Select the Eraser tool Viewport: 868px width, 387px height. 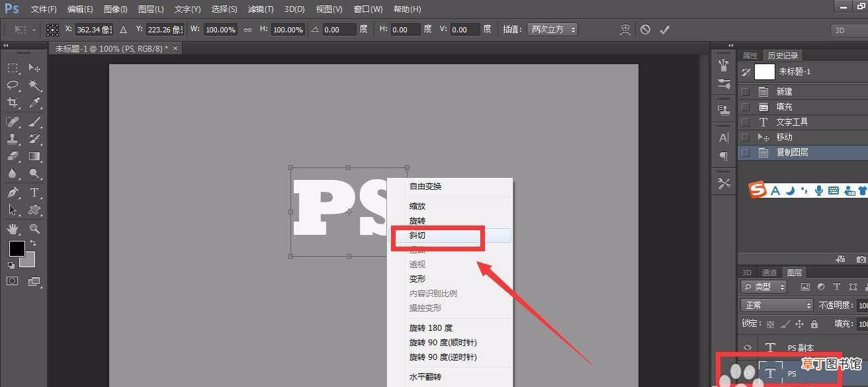pyautogui.click(x=13, y=156)
